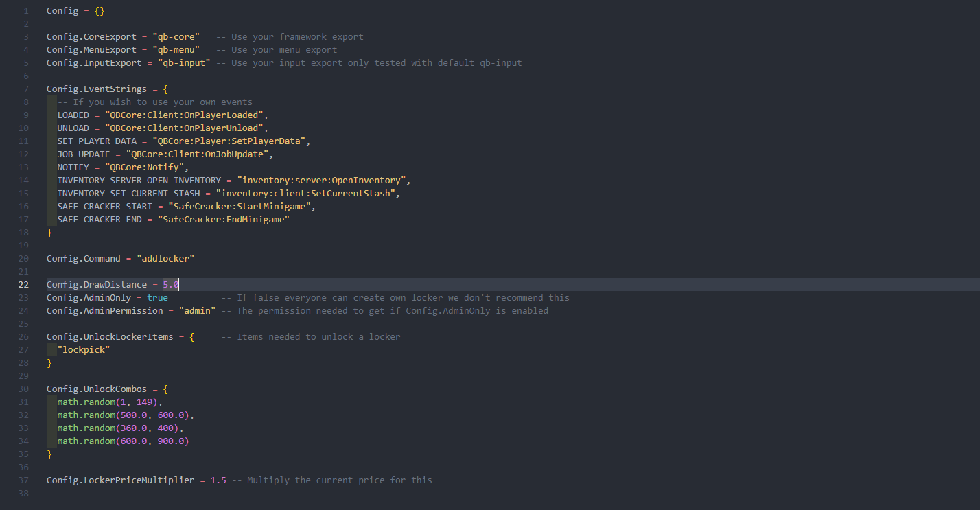The image size is (980, 510).
Task: Click the NOTIFY key name
Action: point(73,167)
